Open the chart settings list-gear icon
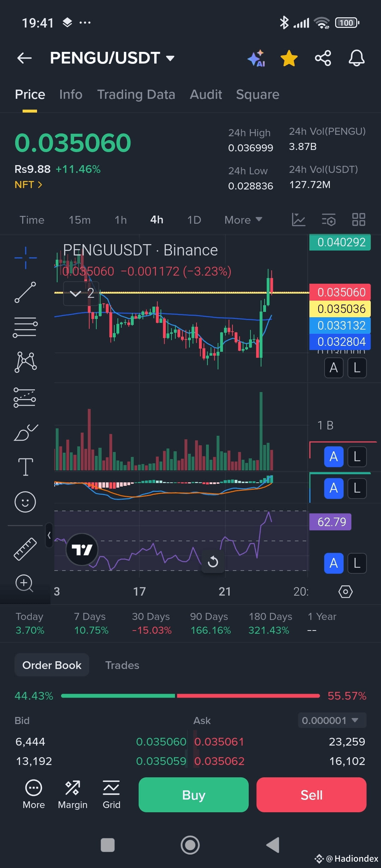This screenshot has height=868, width=381. tap(328, 219)
